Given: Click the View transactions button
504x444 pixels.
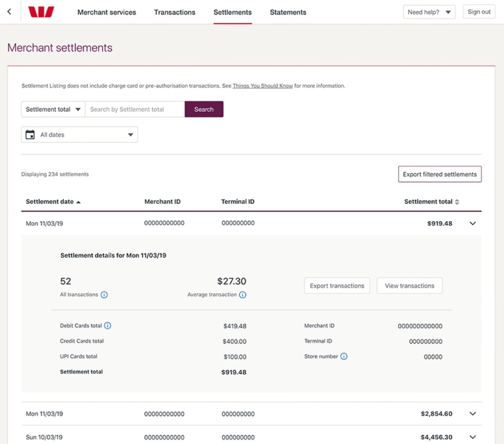Looking at the screenshot, I should pyautogui.click(x=410, y=286).
